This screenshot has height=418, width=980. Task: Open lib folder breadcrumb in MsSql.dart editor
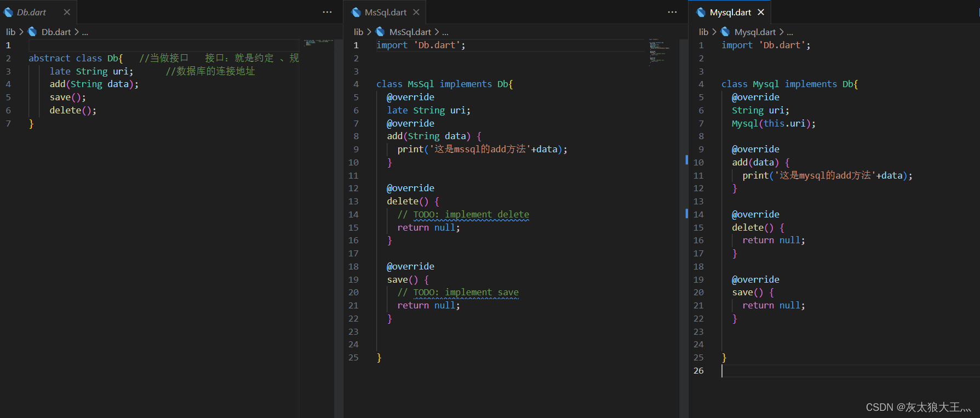[358, 32]
